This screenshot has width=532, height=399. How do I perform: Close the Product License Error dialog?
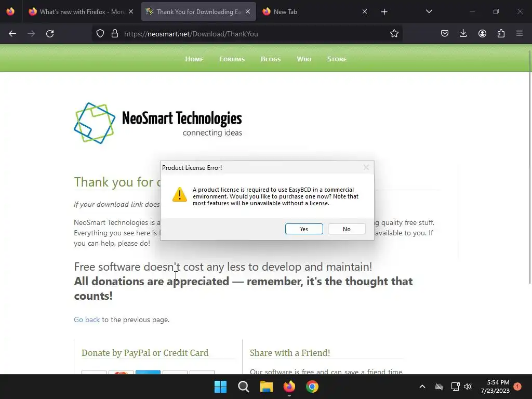click(366, 167)
